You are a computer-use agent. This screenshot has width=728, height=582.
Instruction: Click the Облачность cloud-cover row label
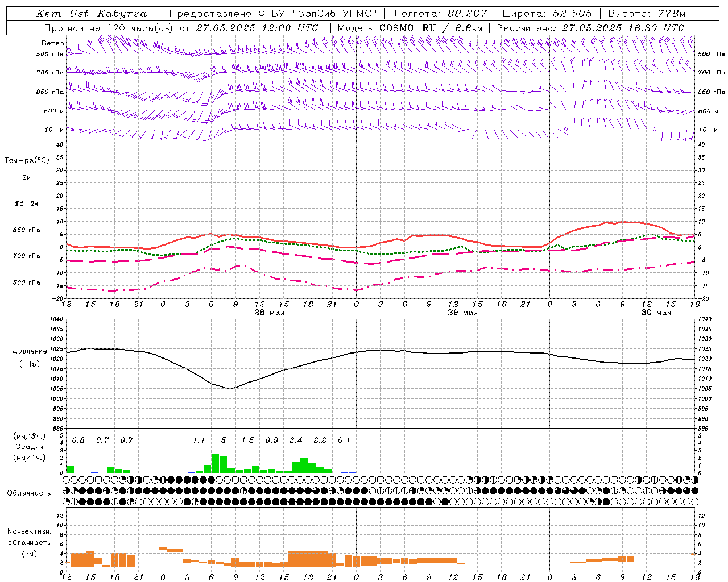pos(29,493)
